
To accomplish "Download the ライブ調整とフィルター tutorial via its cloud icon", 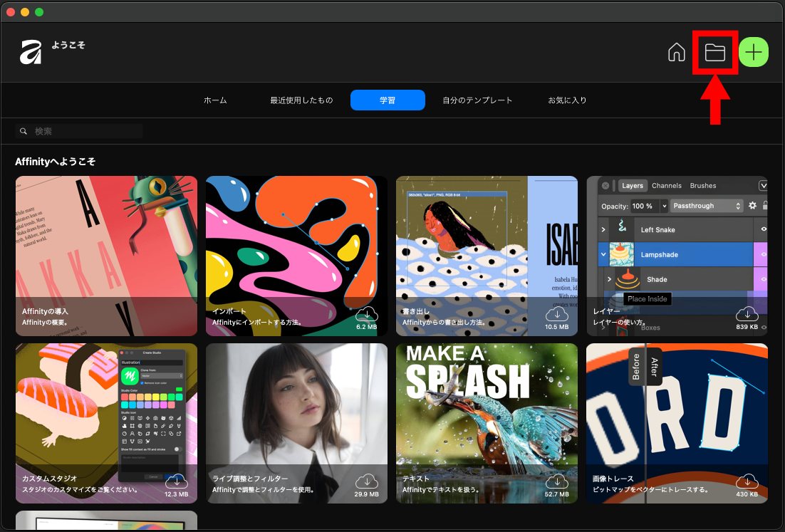I will [x=366, y=482].
